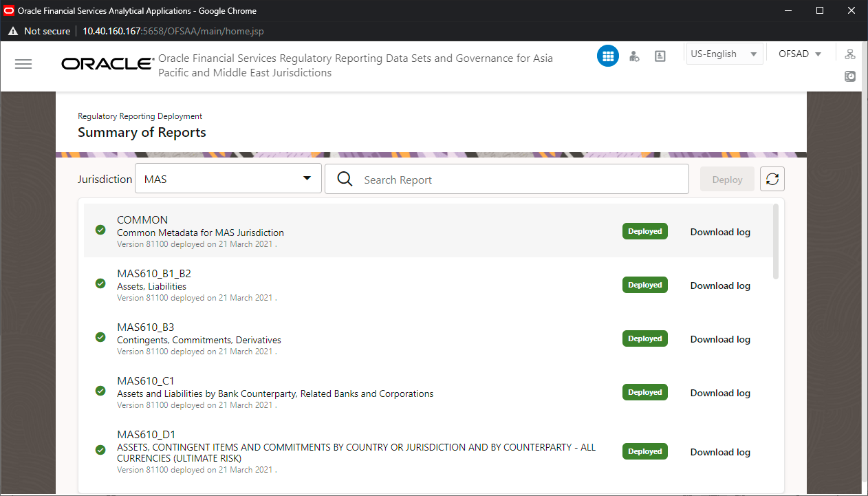
Task: Click the MAS610_B1_B2 green check icon
Action: click(x=100, y=283)
